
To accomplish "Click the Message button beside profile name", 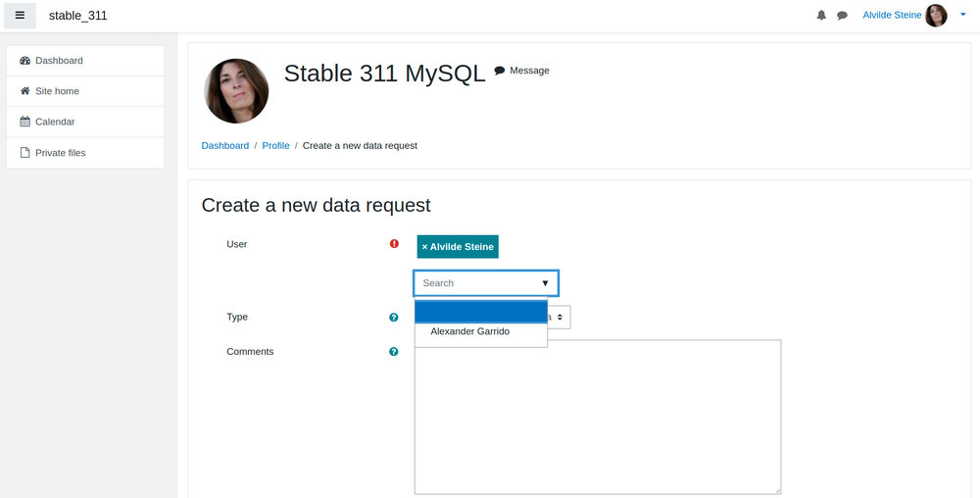I will [522, 71].
